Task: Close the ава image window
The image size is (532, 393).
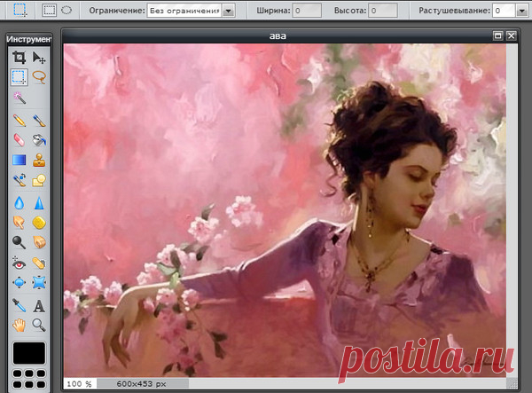Action: coord(512,35)
